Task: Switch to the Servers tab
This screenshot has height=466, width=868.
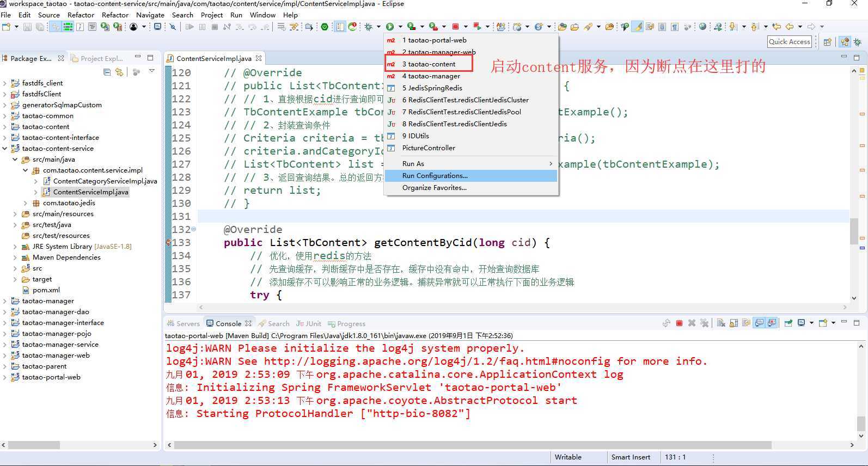Action: pyautogui.click(x=184, y=323)
